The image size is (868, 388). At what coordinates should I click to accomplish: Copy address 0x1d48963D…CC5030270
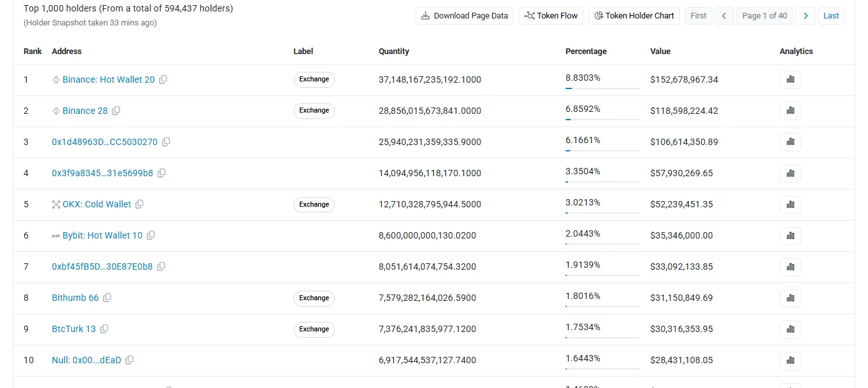[166, 142]
